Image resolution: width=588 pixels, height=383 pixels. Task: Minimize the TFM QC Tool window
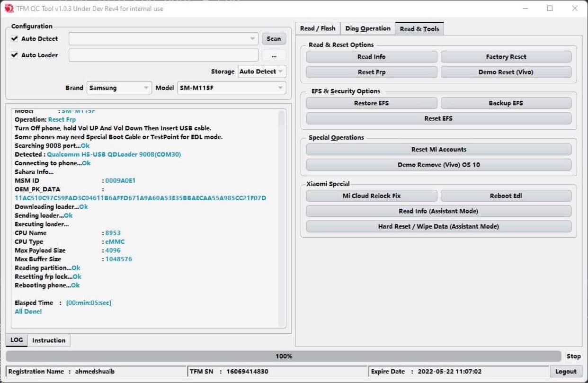526,8
